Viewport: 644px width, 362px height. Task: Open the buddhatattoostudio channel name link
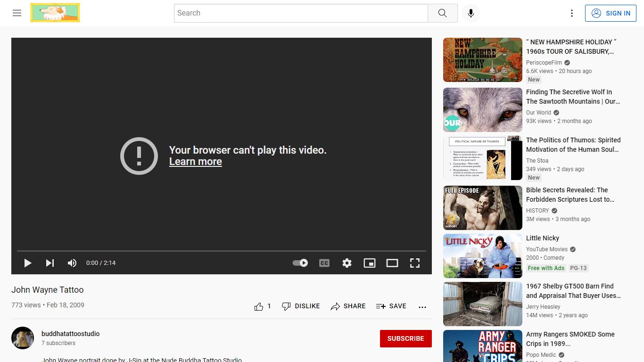pos(71,334)
